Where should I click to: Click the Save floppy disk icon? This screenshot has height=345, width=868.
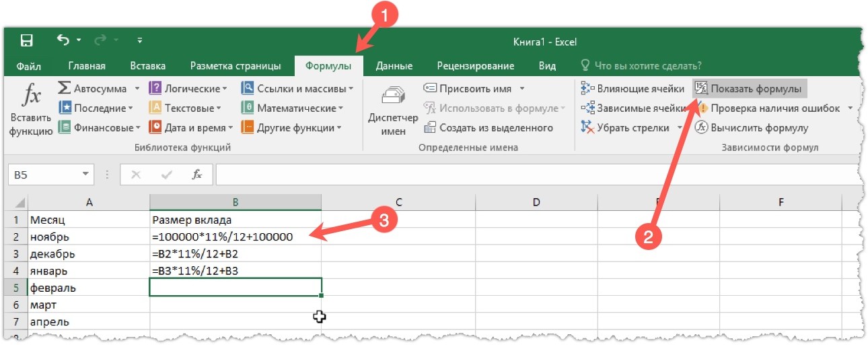(27, 41)
